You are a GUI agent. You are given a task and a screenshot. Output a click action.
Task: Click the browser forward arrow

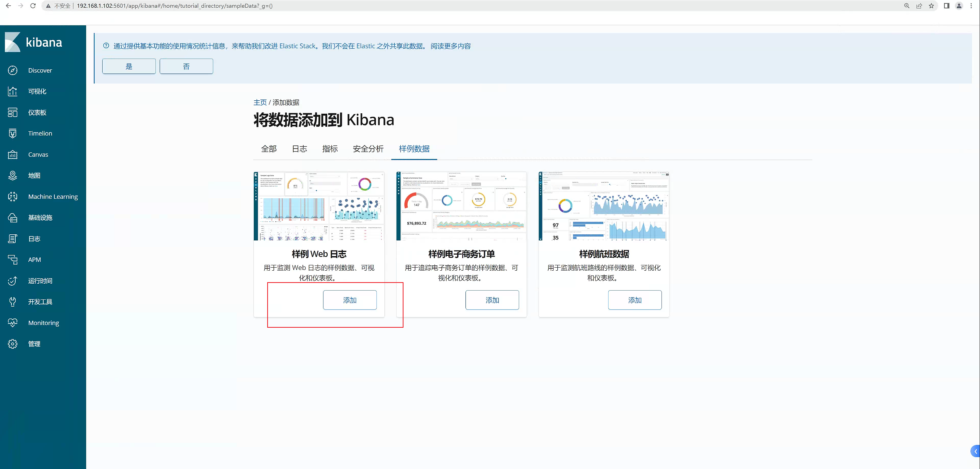[21, 6]
